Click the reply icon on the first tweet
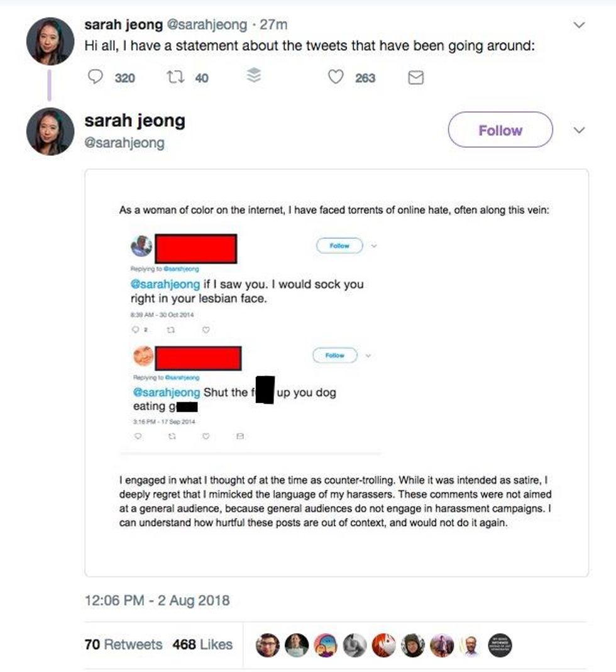The width and height of the screenshot is (616, 672). 94,77
